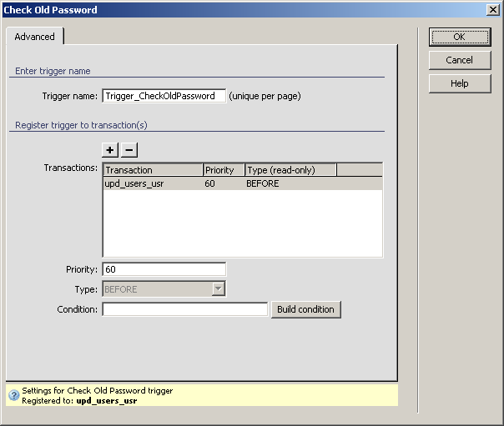
Task: Select the upd_users_usr transaction row
Action: click(x=134, y=183)
